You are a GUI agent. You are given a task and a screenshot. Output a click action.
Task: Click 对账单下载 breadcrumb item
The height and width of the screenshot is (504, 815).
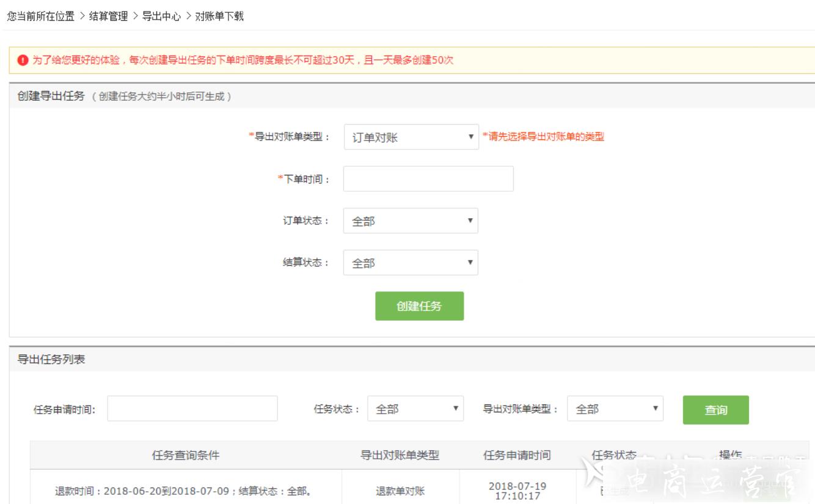[219, 16]
